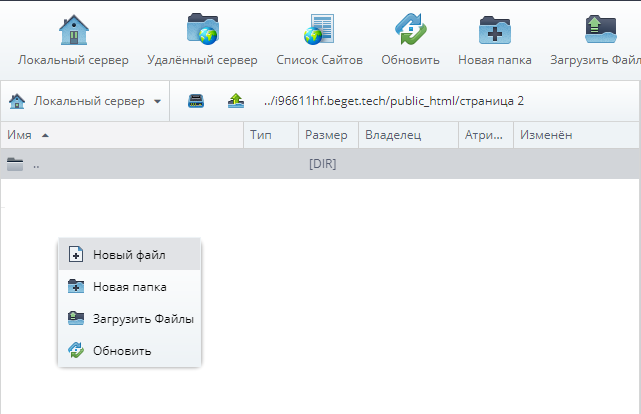Click the go-up folder icon in path bar

tap(236, 101)
